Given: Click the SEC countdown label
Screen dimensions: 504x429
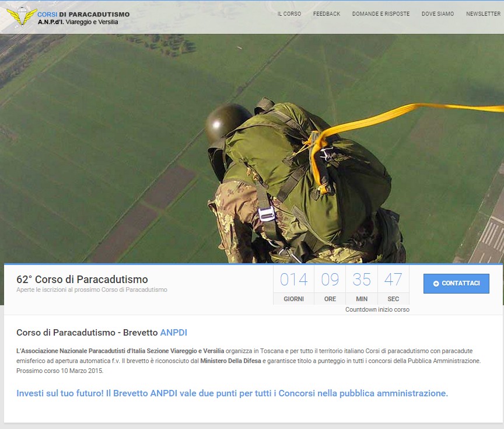Looking at the screenshot, I should (x=393, y=299).
